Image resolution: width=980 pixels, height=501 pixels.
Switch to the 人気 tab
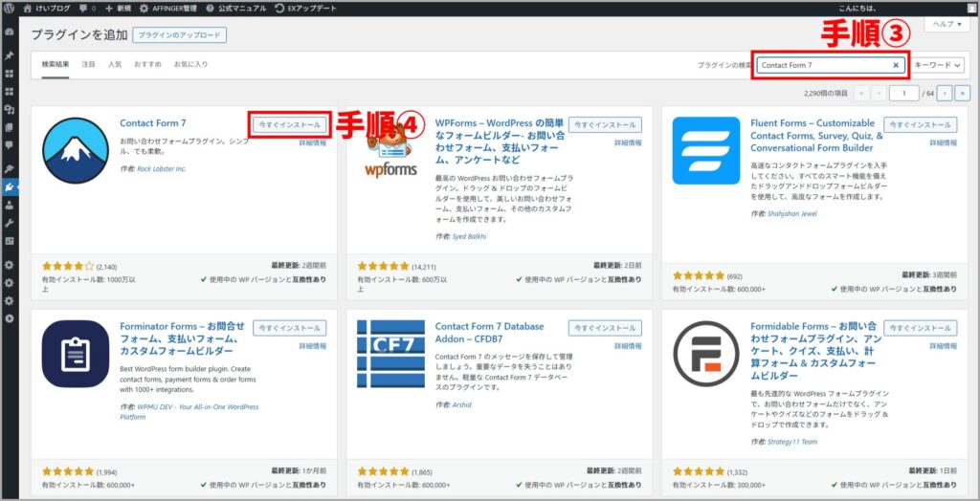tap(115, 64)
